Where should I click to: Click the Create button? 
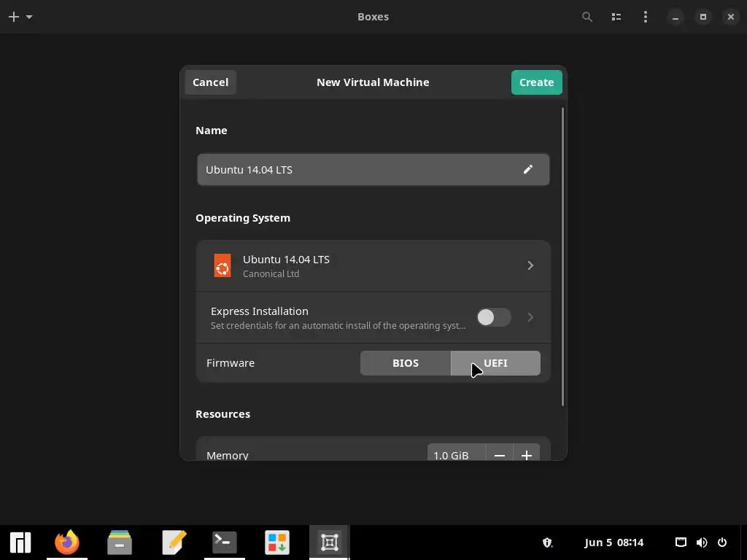(x=536, y=82)
